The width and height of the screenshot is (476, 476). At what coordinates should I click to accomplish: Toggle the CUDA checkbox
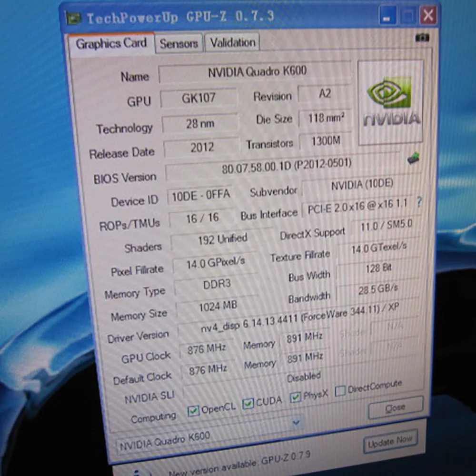pos(248,404)
